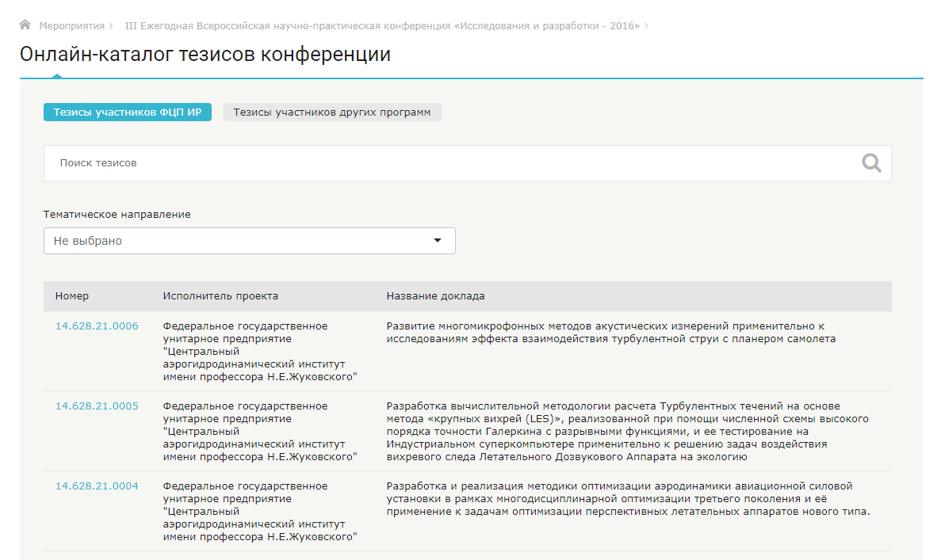Switch to the «Тезисы участников других программ» tab
The width and height of the screenshot is (941, 560).
coord(332,112)
